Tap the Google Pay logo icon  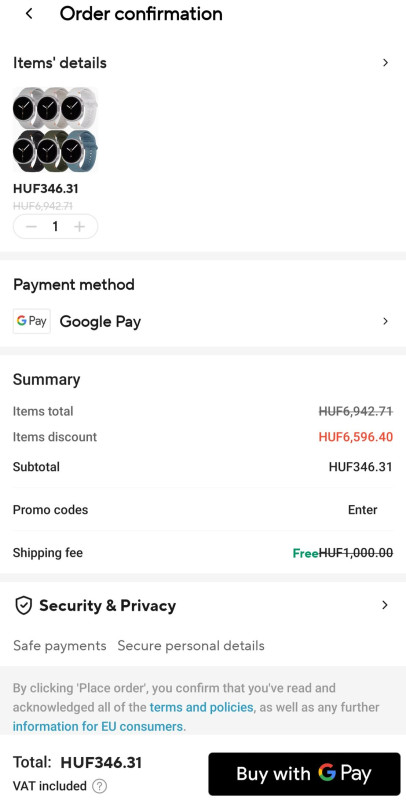[32, 321]
